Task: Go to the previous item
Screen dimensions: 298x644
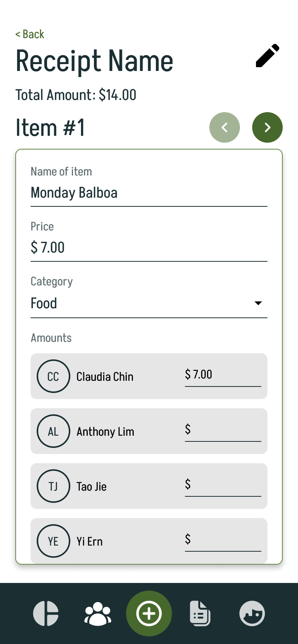Action: pos(225,127)
